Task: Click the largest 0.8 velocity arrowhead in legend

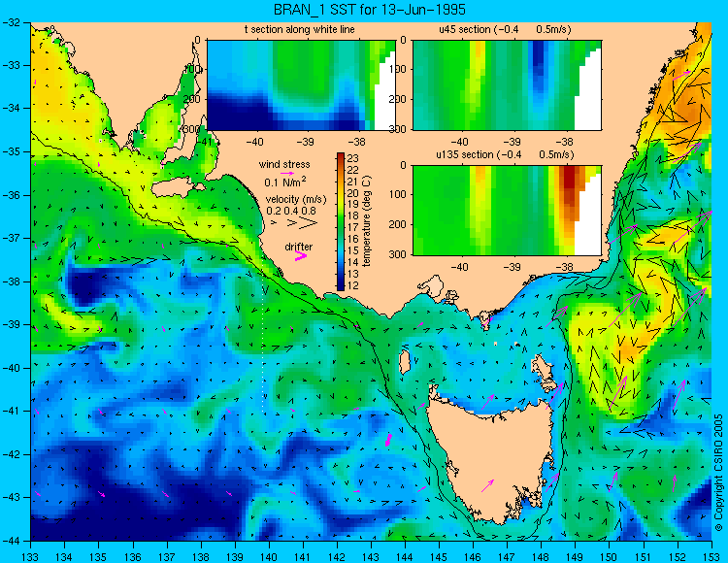Action: tap(310, 223)
